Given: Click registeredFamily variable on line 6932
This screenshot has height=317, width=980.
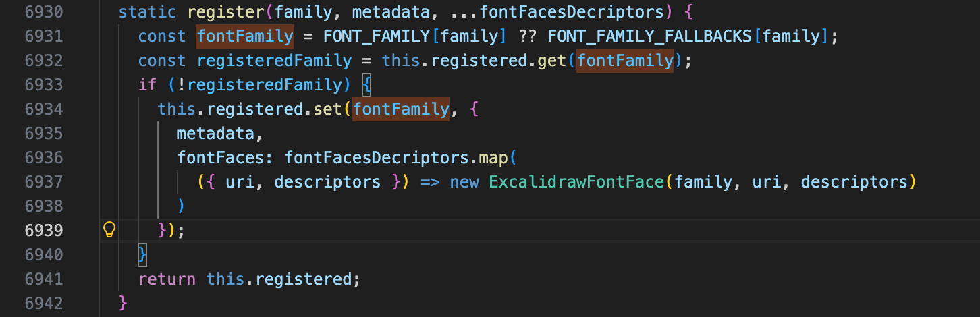Looking at the screenshot, I should [x=274, y=60].
